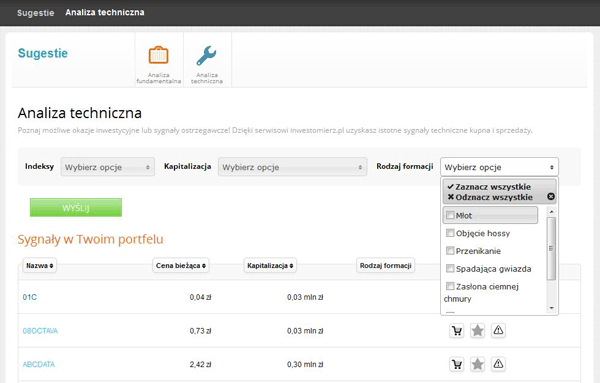
Task: Click scroll-up arrow of formation list
Action: coord(551,212)
